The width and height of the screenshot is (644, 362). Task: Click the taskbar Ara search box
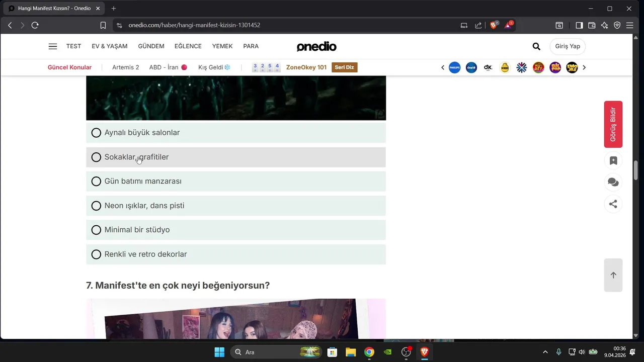(x=277, y=352)
